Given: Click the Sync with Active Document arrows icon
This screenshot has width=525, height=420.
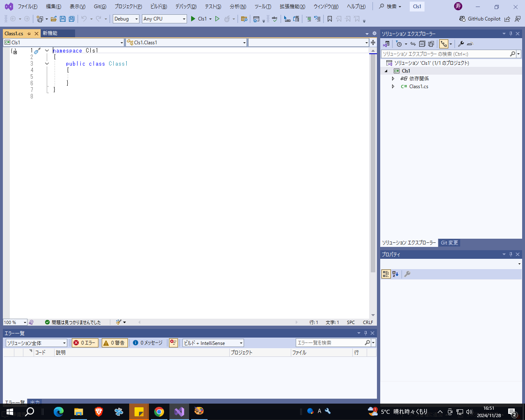Looking at the screenshot, I should (x=413, y=44).
